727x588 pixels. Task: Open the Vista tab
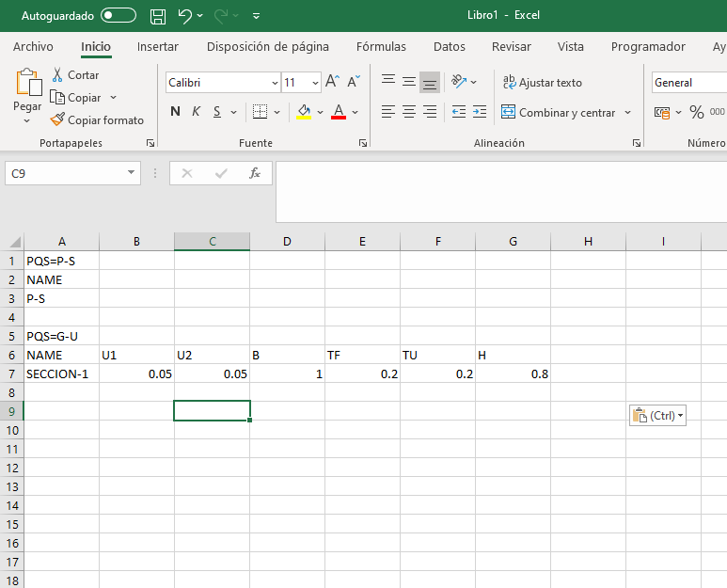tap(570, 47)
